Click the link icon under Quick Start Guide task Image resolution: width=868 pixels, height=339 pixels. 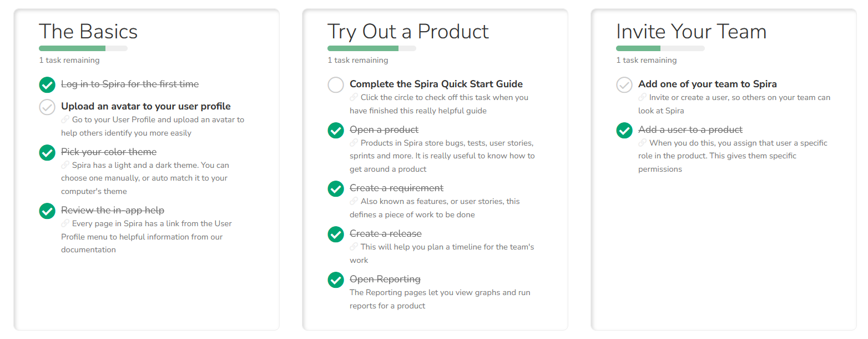click(x=355, y=97)
